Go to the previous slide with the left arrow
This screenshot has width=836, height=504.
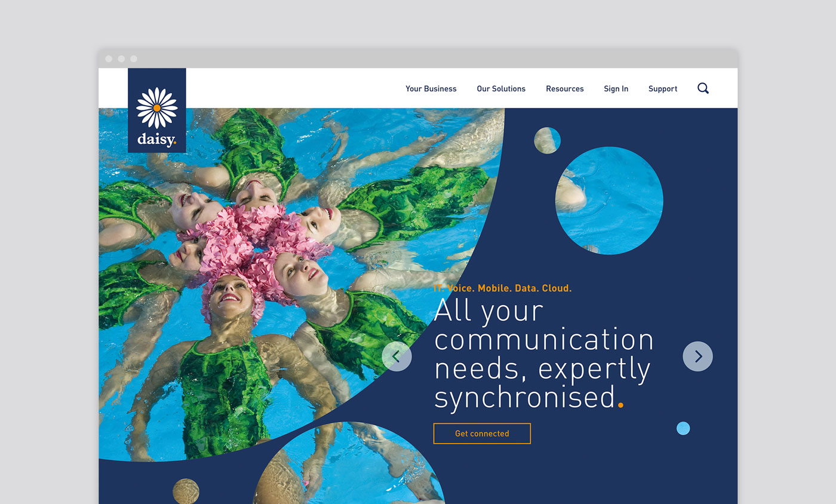tap(397, 357)
